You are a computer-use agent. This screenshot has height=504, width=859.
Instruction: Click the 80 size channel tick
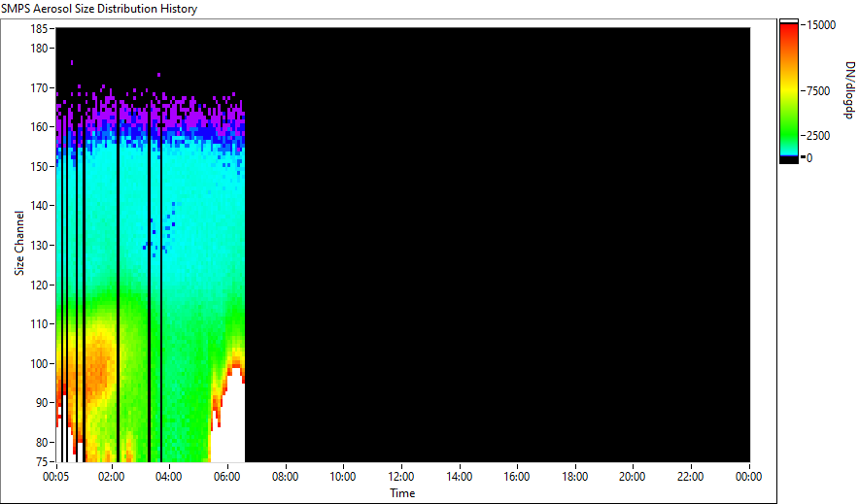coord(42,442)
